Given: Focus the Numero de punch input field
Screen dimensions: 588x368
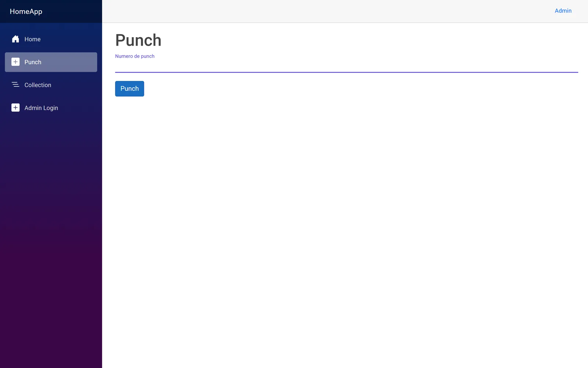Looking at the screenshot, I should point(347,67).
